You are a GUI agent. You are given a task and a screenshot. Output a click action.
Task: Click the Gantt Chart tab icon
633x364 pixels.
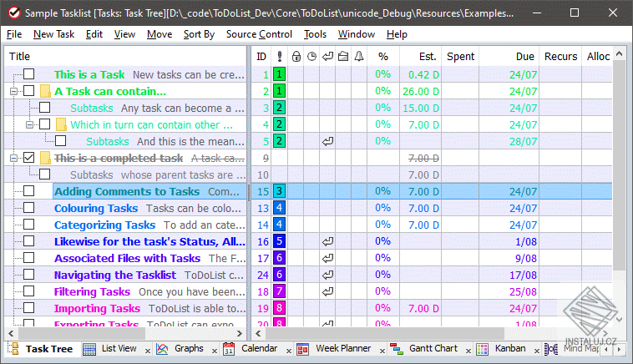click(x=397, y=349)
